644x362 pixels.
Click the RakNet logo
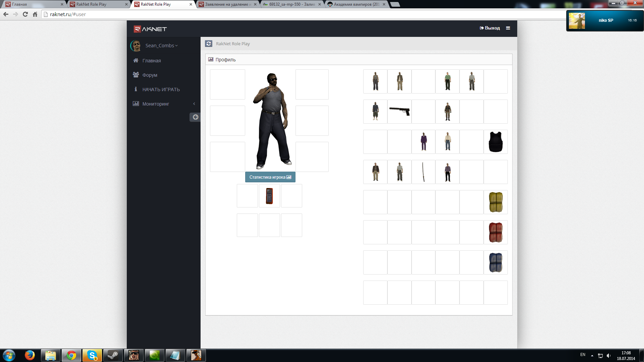click(x=150, y=29)
